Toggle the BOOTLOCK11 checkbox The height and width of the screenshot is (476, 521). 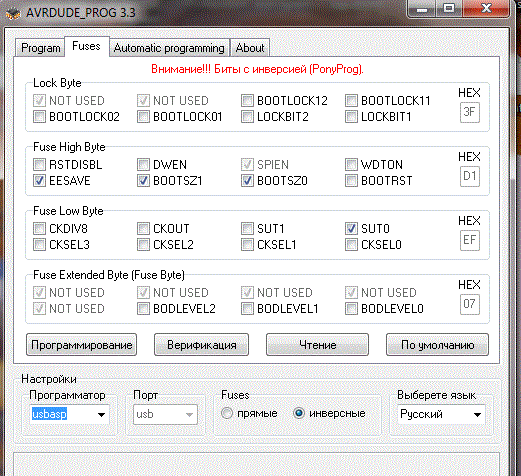(x=351, y=100)
